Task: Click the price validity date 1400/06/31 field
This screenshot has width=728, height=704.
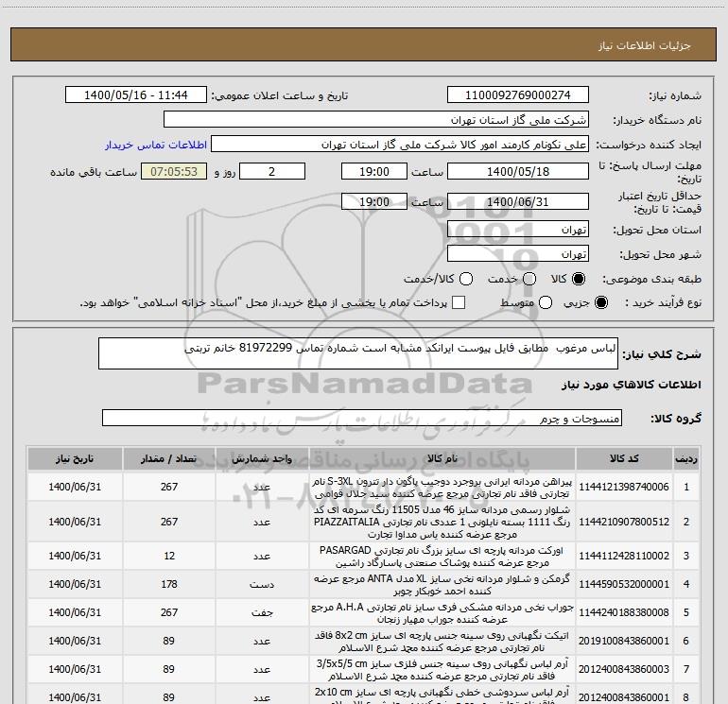Action: 518,202
